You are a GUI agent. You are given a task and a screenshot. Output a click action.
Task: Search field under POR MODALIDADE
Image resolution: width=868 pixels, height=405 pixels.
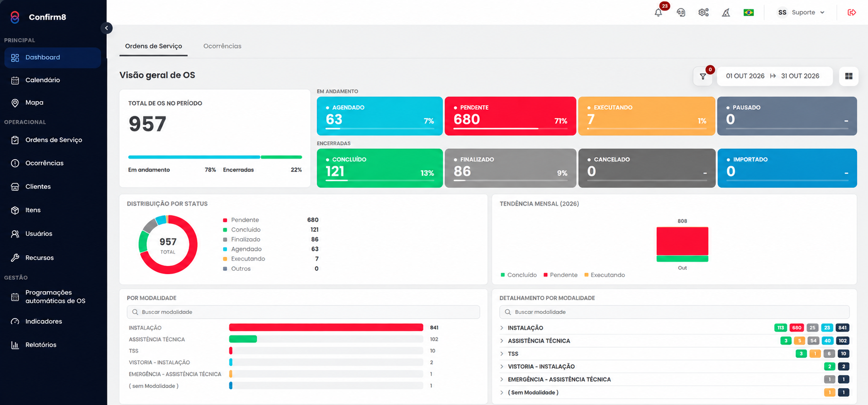[303, 312]
